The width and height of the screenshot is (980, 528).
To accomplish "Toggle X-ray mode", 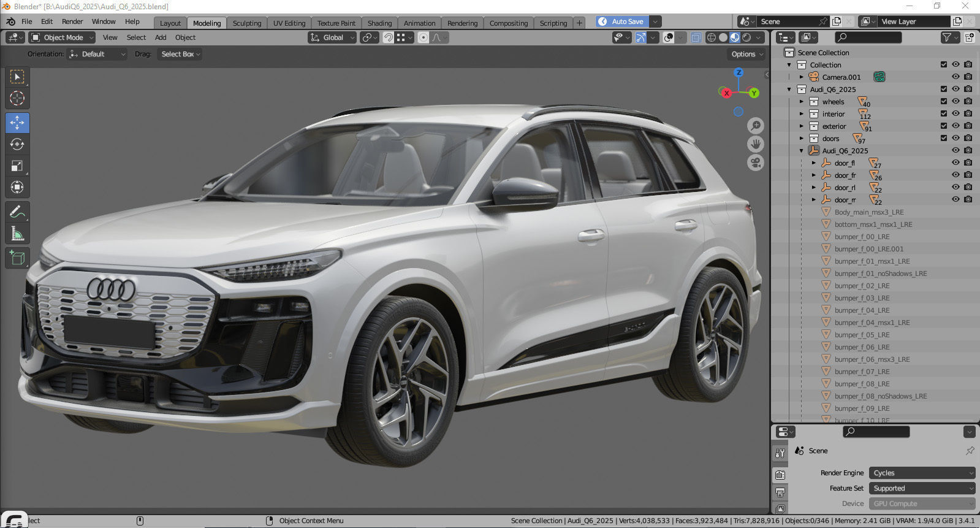I will (696, 37).
